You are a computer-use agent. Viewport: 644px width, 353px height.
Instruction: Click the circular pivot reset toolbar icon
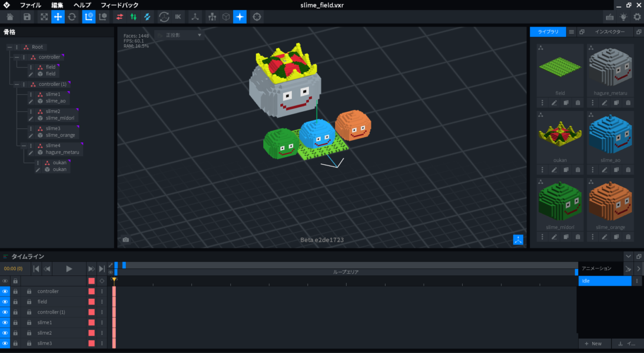pos(164,17)
